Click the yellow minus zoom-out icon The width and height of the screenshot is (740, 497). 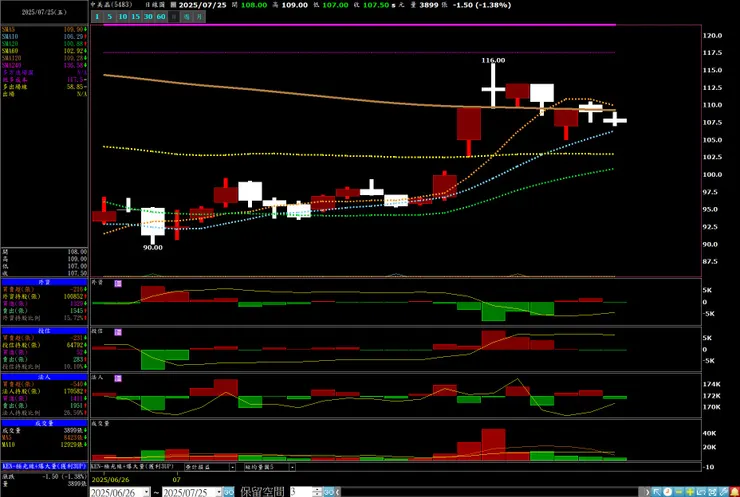(679, 492)
